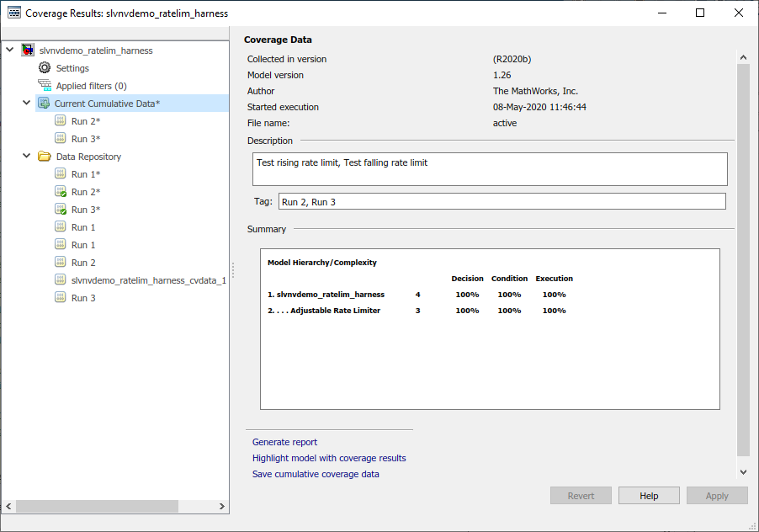This screenshot has height=532, width=759.
Task: Collapse the Data Repository folder
Action: pos(27,157)
